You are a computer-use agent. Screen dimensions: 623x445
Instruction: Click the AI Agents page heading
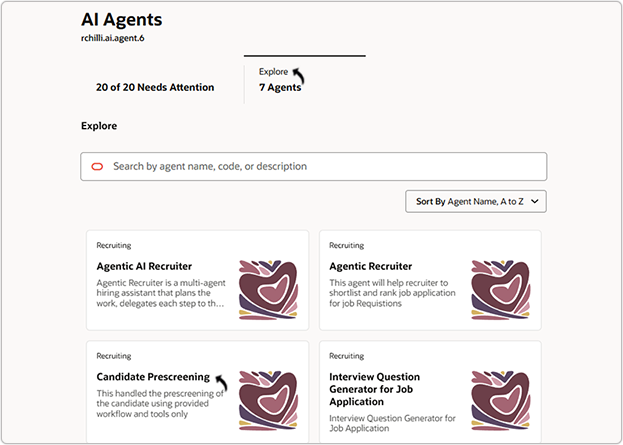[x=122, y=20]
